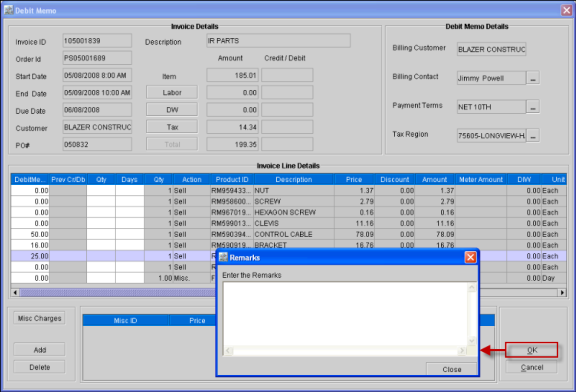This screenshot has width=576, height=392.
Task: Click the Misc Charges button
Action: coord(39,318)
